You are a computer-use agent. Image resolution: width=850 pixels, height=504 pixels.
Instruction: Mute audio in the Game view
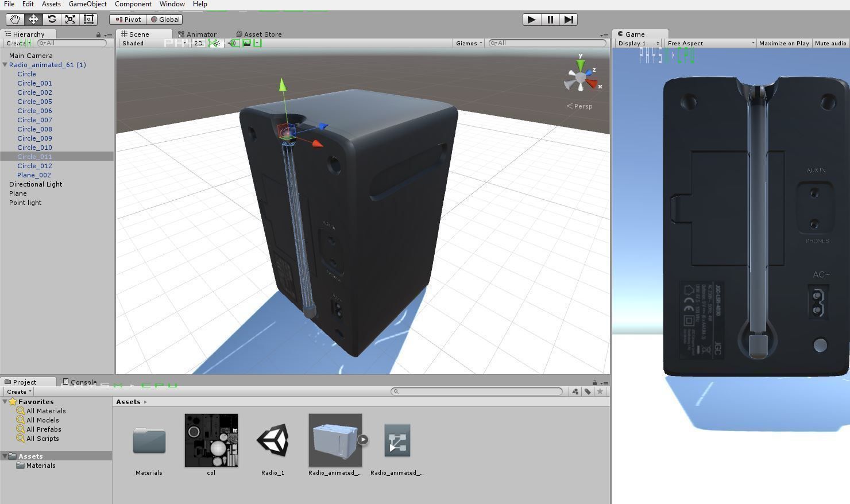(x=830, y=43)
